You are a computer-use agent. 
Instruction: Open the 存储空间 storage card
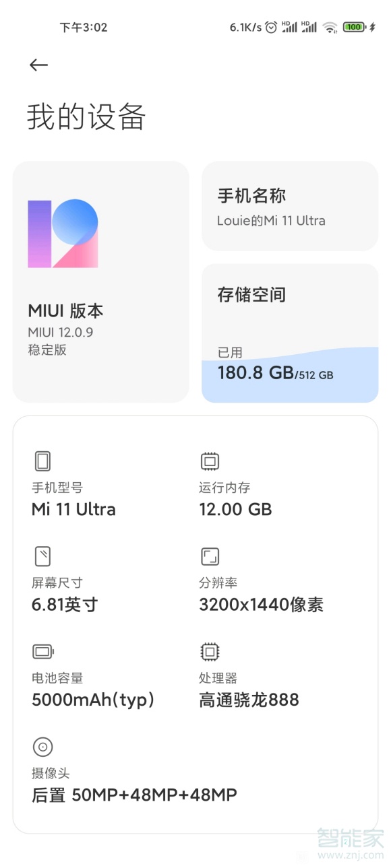[x=290, y=330]
